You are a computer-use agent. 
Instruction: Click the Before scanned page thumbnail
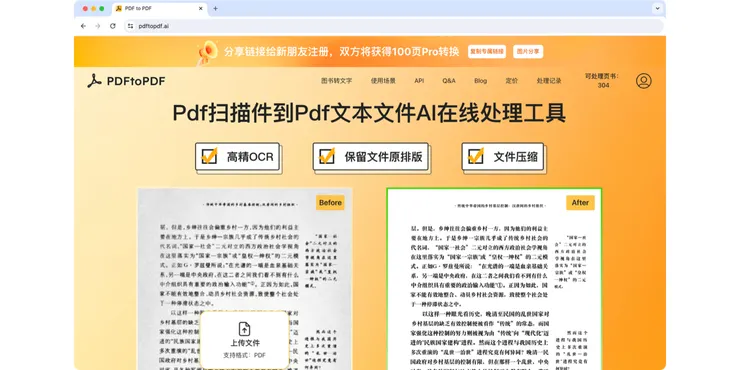[245, 279]
